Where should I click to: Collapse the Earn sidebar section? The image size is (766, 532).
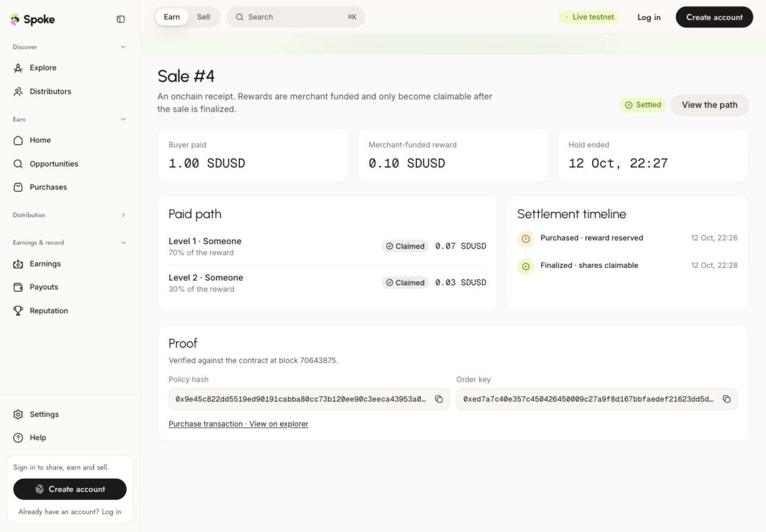(70, 119)
